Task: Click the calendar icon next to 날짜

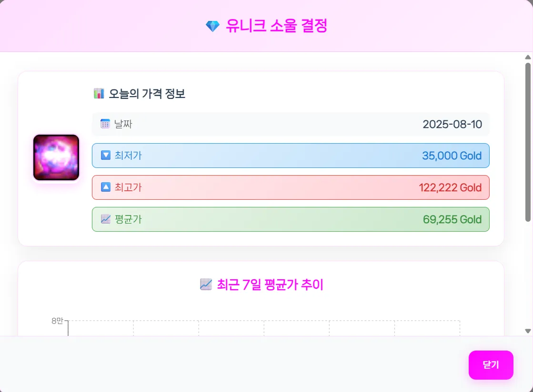Action: [105, 124]
